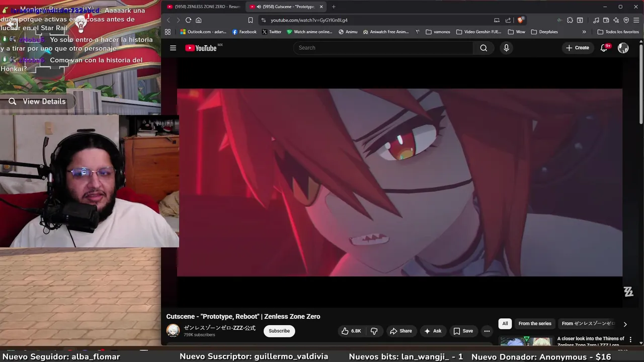Click View Details in the game overlay
The height and width of the screenshot is (362, 644).
point(37,102)
